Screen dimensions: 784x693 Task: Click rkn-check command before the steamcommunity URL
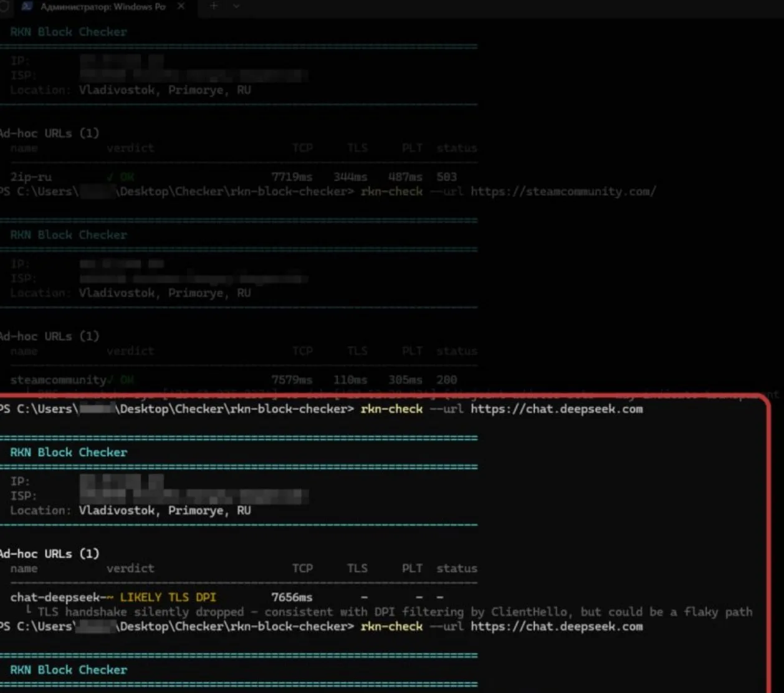391,191
